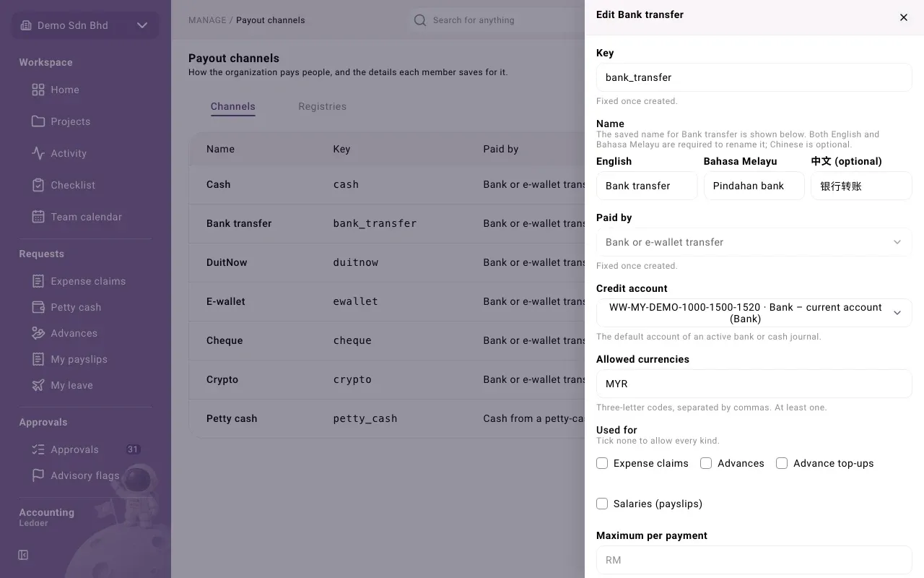Click the Approvals list icon
This screenshot has width=924, height=578.
click(38, 449)
